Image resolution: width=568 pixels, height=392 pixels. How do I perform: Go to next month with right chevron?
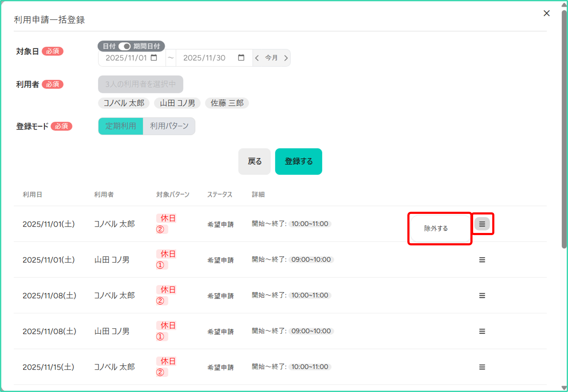point(286,58)
